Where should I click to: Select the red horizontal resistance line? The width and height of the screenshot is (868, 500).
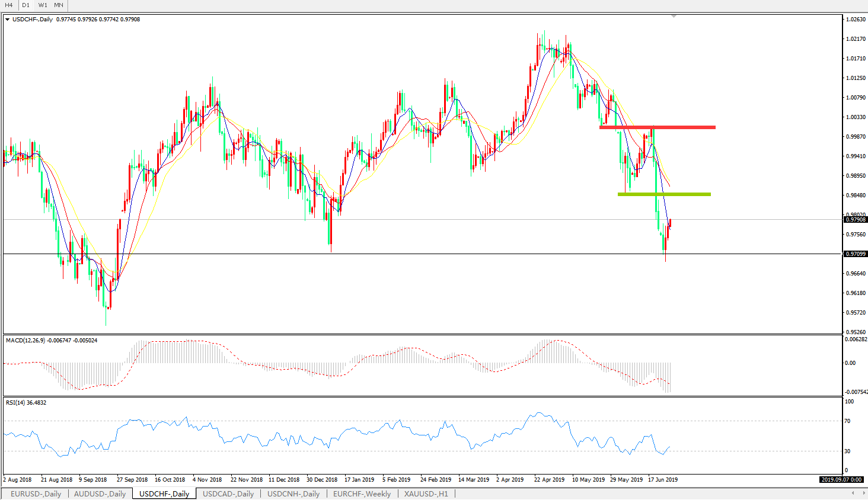coord(657,127)
